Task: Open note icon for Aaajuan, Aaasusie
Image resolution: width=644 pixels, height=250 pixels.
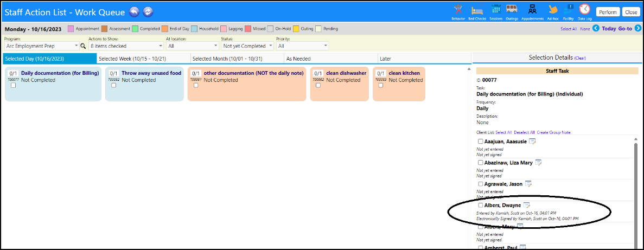Action: (532, 142)
